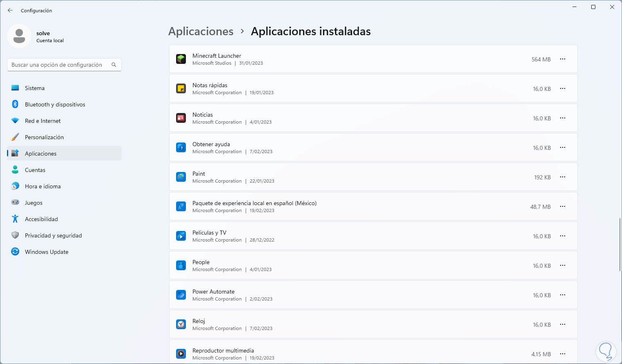The image size is (622, 364).
Task: Click the Minecraft Launcher app icon
Action: 181,59
